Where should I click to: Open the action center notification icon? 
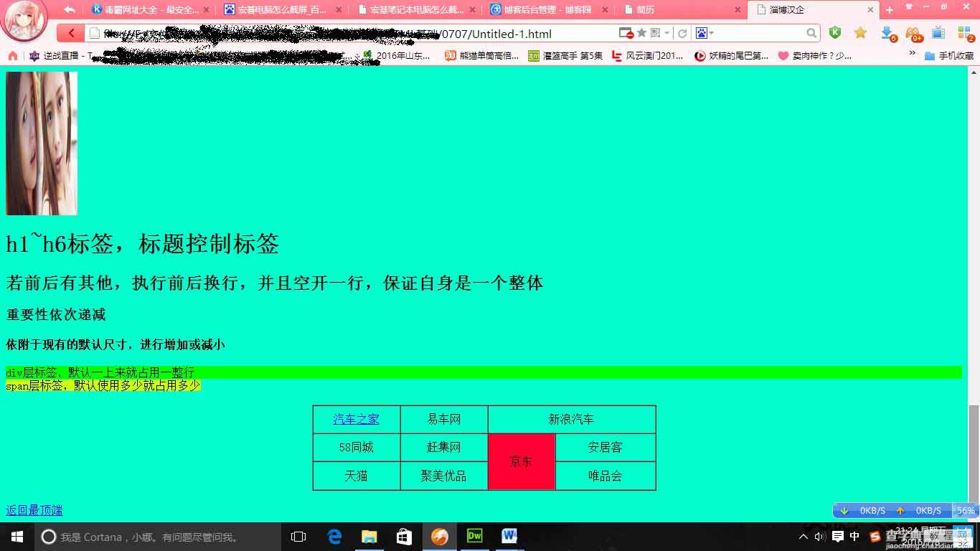click(837, 537)
